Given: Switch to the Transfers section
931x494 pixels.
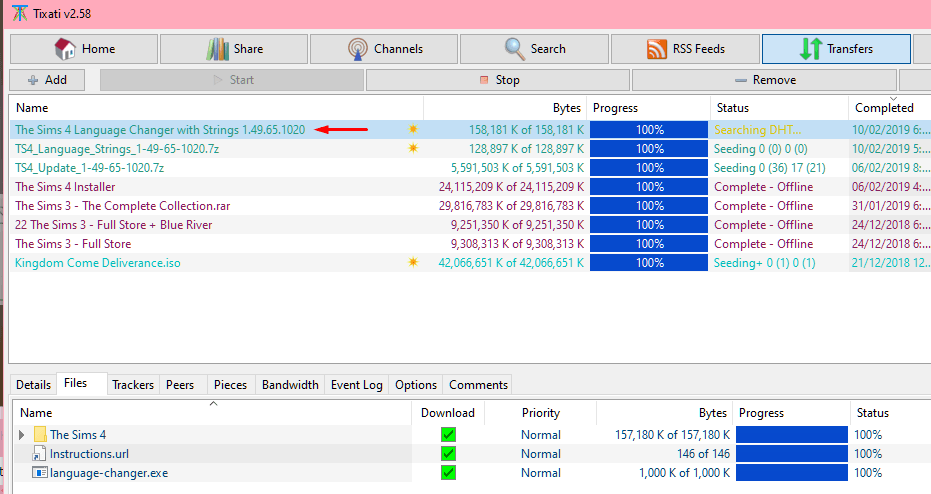Looking at the screenshot, I should tap(836, 49).
